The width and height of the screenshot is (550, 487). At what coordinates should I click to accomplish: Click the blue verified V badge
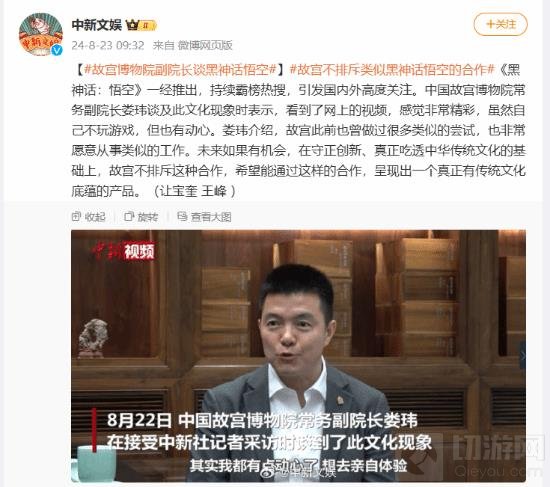(57, 51)
